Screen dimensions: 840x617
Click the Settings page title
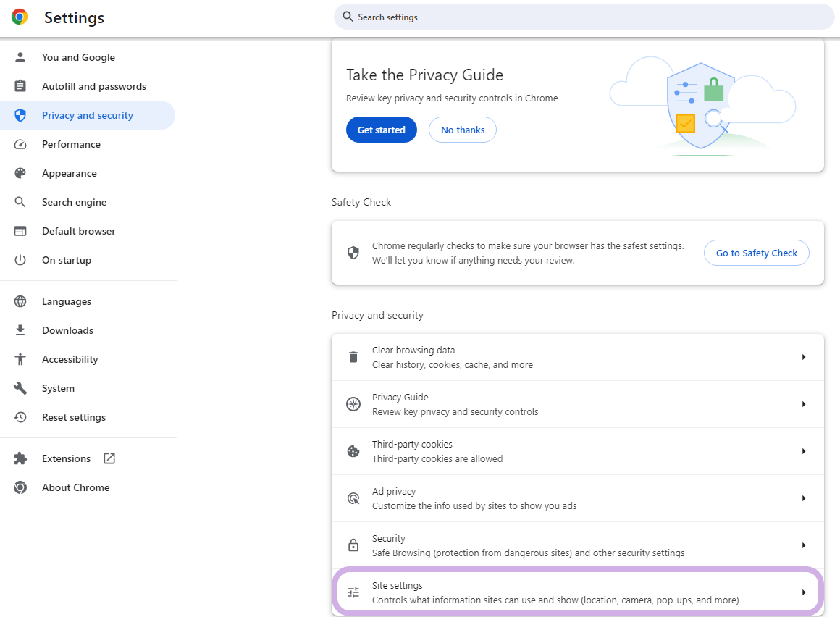74,17
